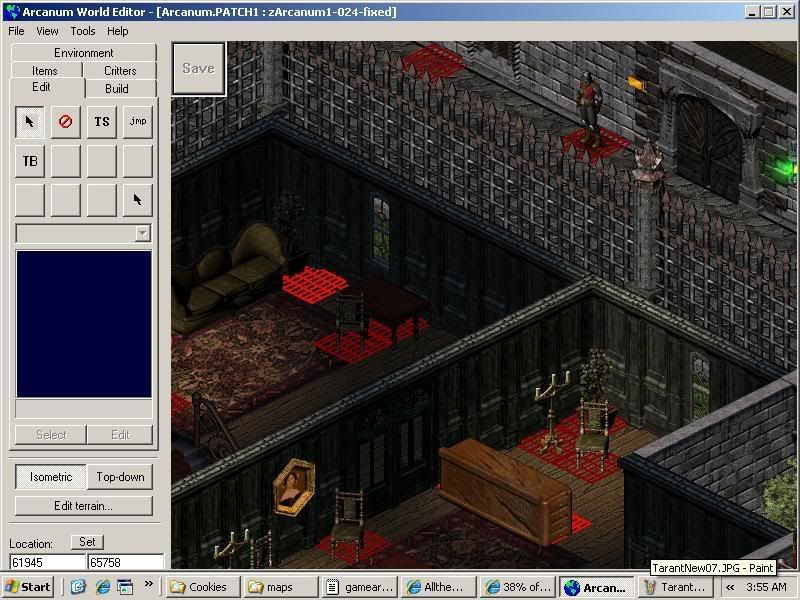Viewport: 800px width, 600px height.
Task: Open the Help menu
Action: 117,31
